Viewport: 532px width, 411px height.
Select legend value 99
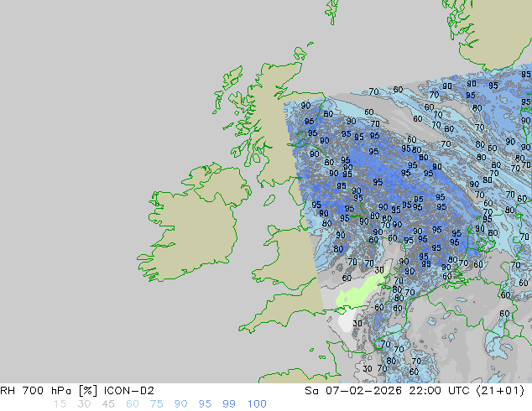tap(229, 404)
